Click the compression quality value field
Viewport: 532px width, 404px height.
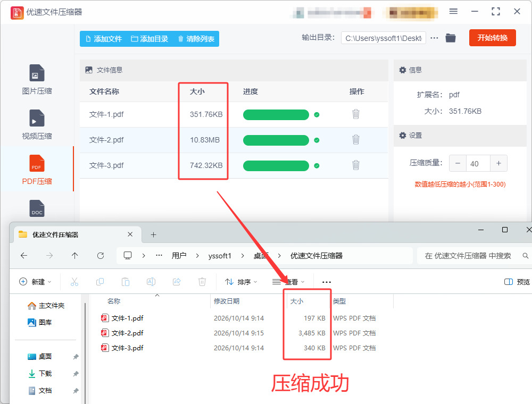click(x=478, y=163)
